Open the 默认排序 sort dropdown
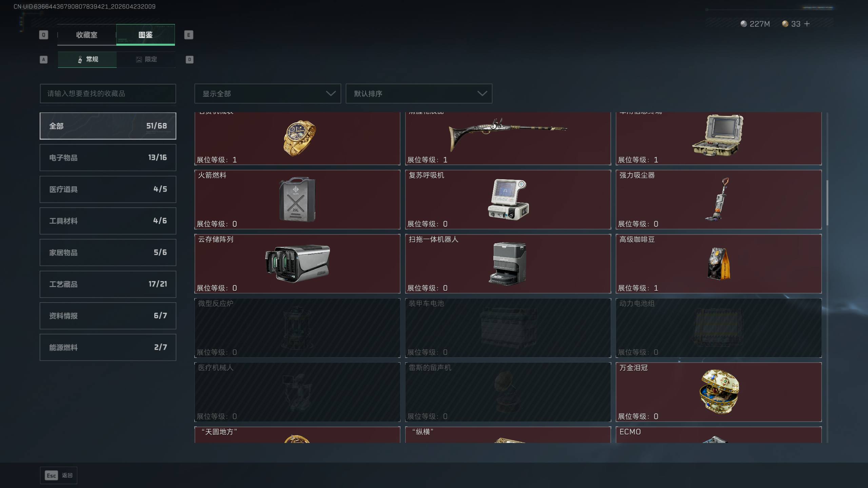This screenshot has width=868, height=488. [419, 94]
